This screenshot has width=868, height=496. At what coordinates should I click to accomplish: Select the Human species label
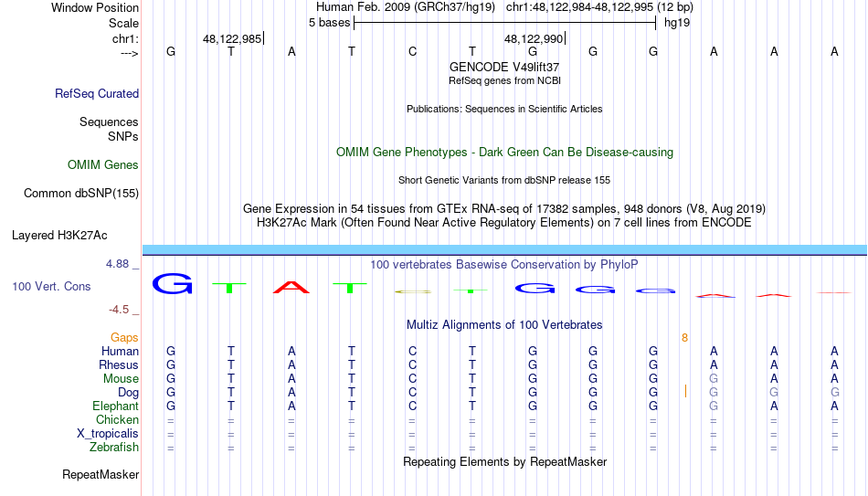coord(120,351)
